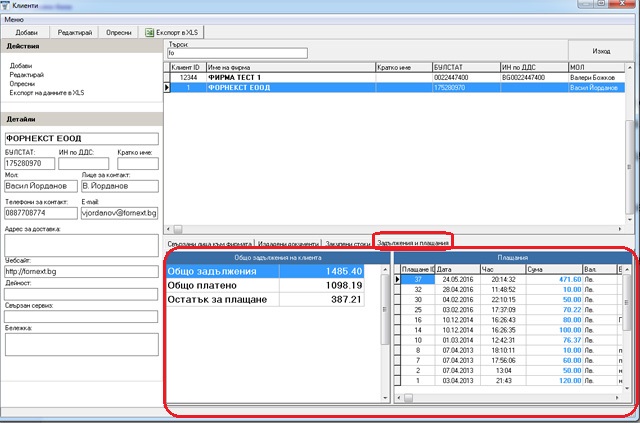Click the Час column header in Плащания
The height and width of the screenshot is (423, 640).
coord(503,269)
